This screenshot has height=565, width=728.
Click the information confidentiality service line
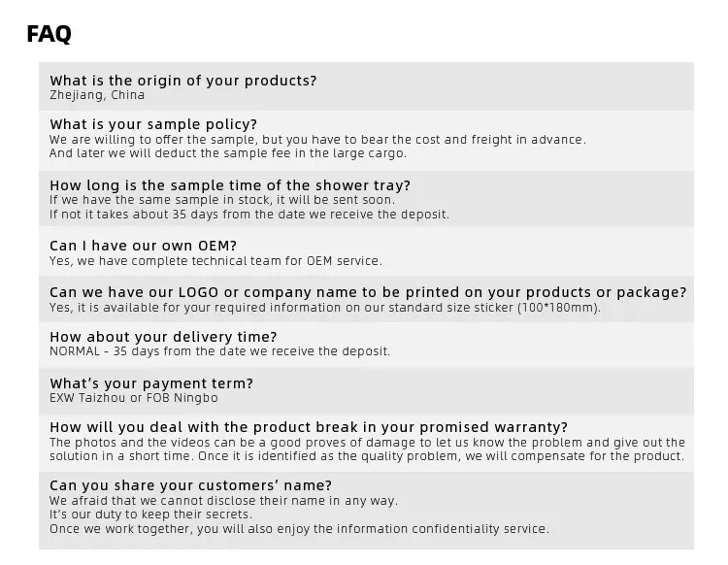[x=299, y=529]
